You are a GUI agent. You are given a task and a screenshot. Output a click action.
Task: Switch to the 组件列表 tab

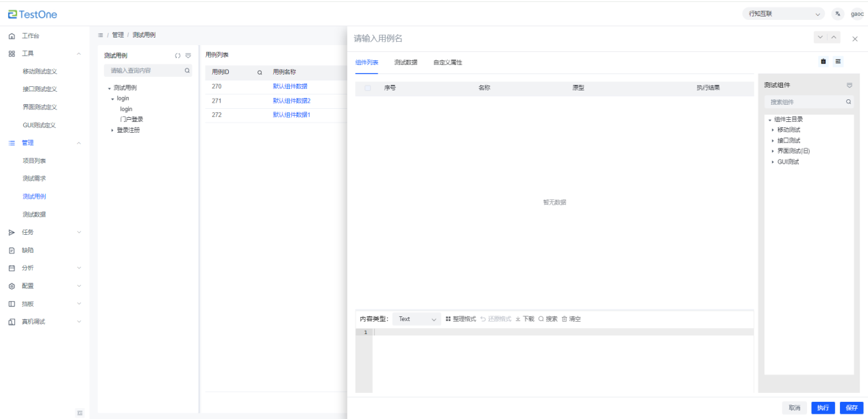(x=367, y=62)
